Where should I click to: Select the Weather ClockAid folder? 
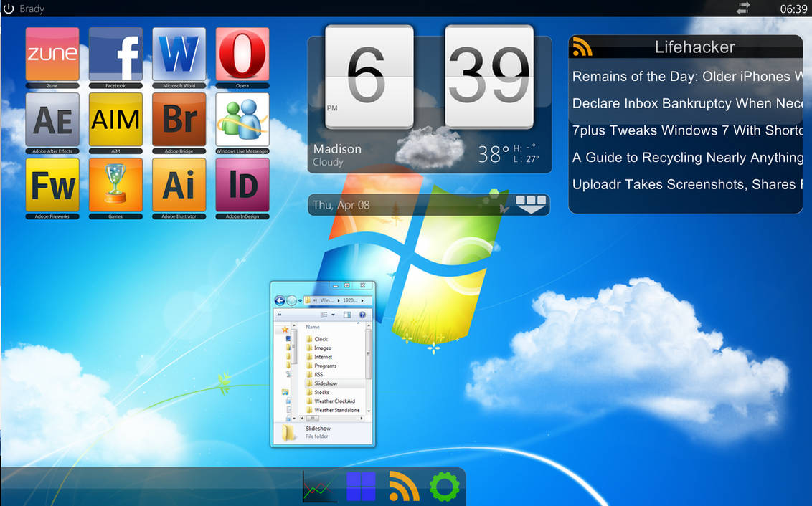pyautogui.click(x=331, y=401)
